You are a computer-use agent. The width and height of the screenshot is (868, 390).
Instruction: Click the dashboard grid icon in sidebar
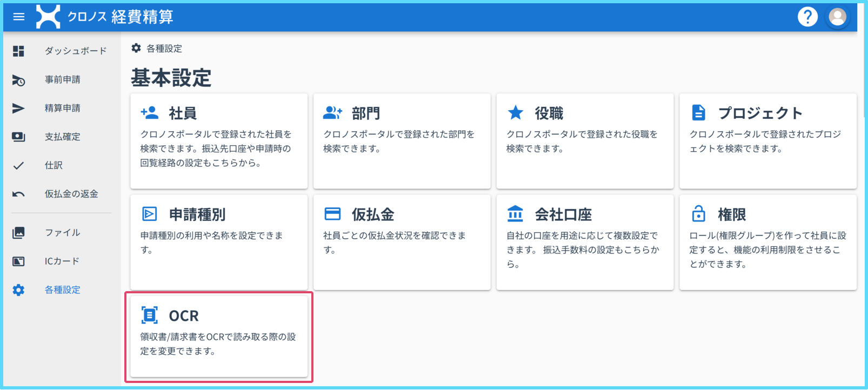(x=18, y=51)
